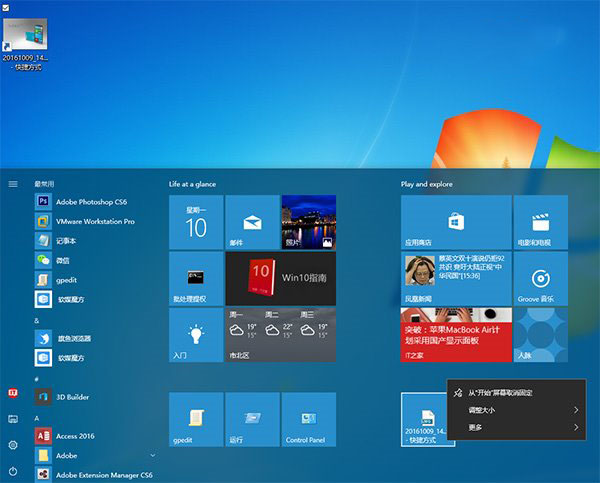The image size is (600, 483).
Task: Open the IT之家 MacBook Air news tile
Action: click(456, 335)
